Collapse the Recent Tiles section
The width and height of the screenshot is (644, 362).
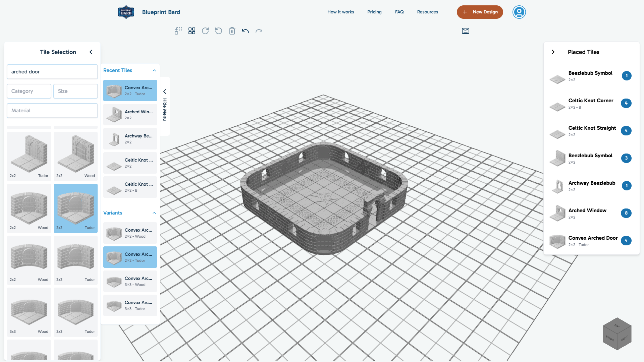[154, 70]
